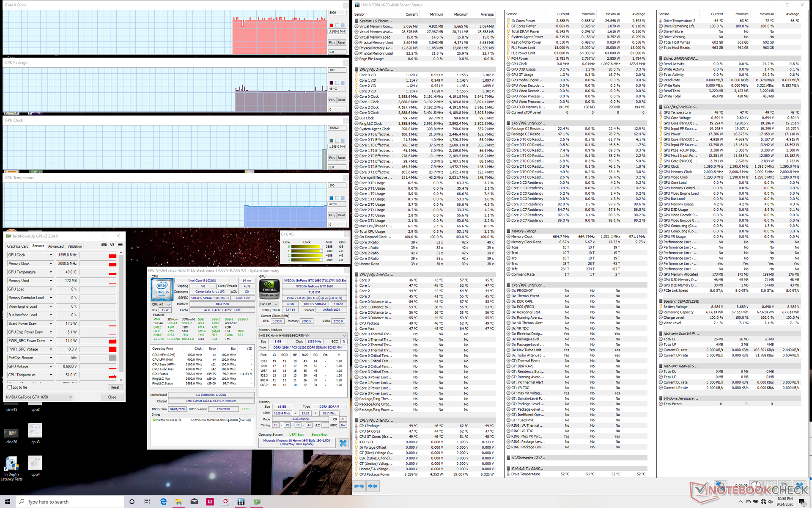Click Close in GPU-Z window
This screenshot has height=508, width=812.
point(112,397)
